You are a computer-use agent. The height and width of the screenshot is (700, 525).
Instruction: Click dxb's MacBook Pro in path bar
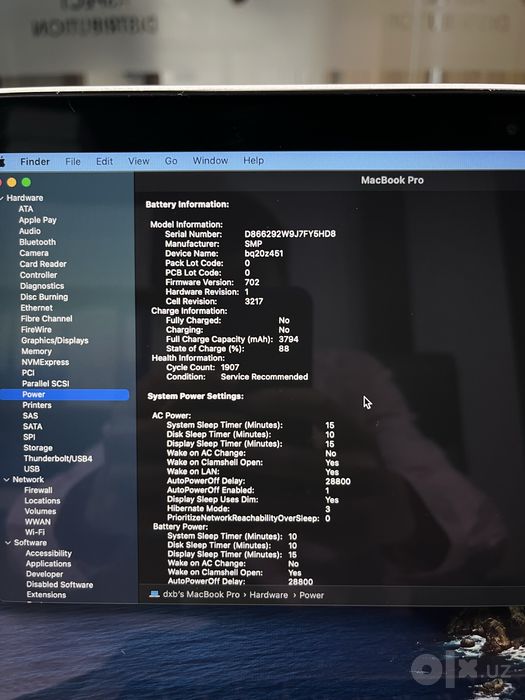[x=201, y=595]
